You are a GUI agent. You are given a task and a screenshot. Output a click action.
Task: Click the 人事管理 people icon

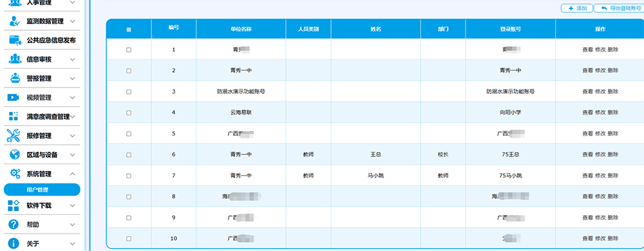click(x=15, y=3)
